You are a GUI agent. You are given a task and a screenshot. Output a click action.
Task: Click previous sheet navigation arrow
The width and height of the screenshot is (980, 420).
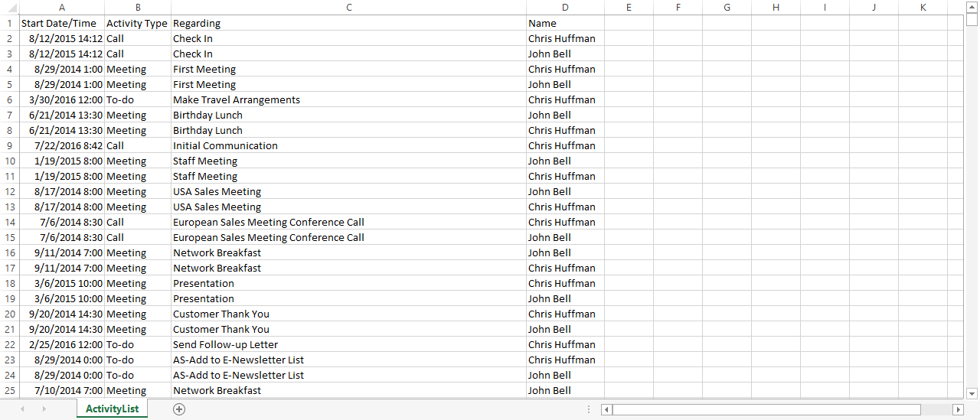22,409
